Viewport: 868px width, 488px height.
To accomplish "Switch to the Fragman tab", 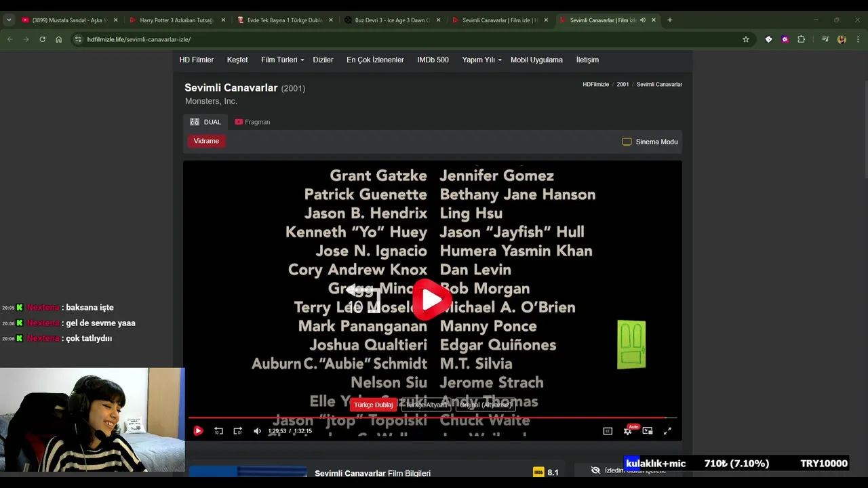I will (x=252, y=122).
